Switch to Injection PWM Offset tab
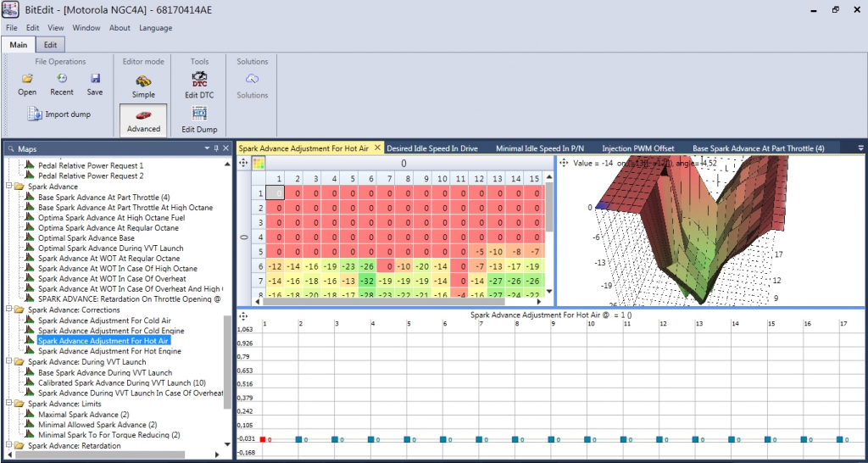 tap(638, 148)
